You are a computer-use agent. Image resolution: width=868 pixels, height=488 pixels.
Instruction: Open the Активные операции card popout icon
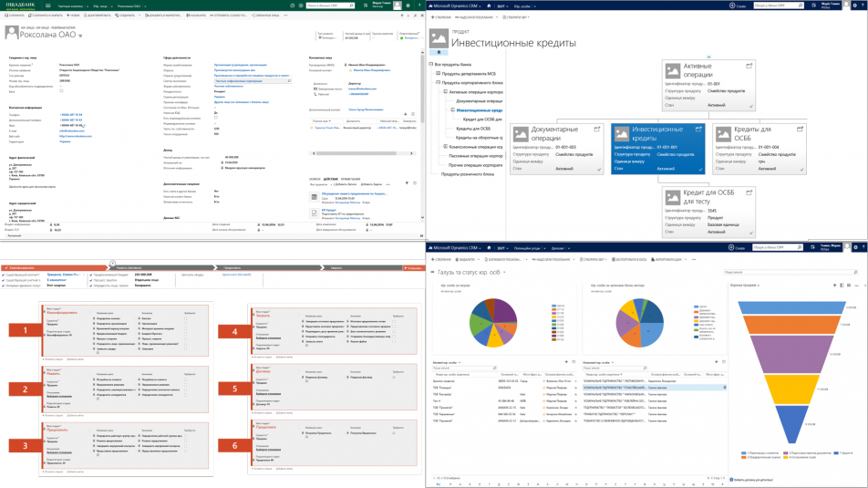click(x=749, y=66)
